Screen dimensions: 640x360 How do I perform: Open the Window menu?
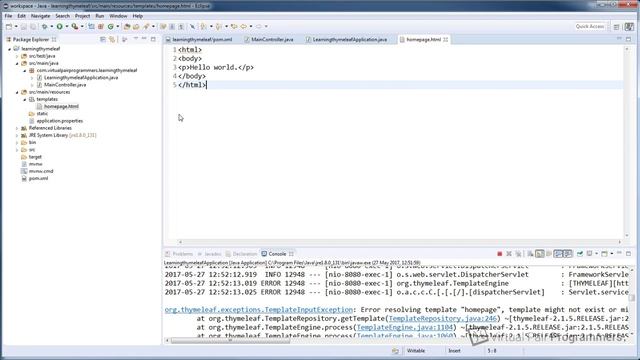[118, 16]
